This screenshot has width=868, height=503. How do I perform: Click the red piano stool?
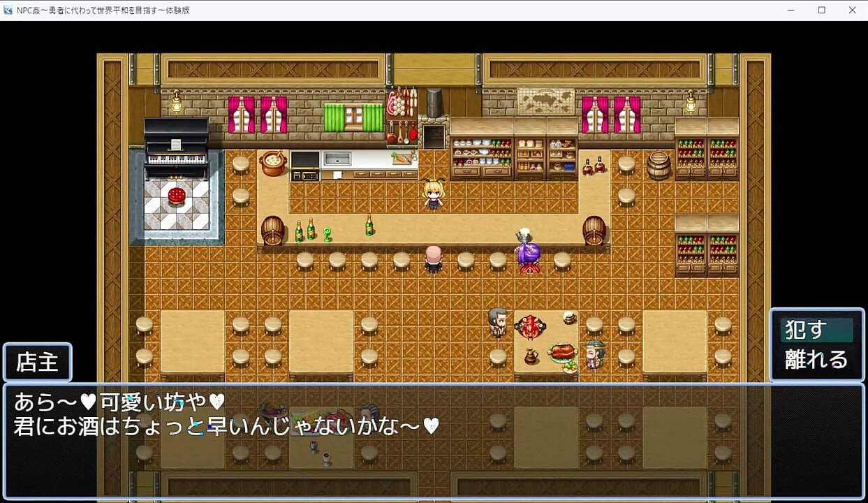point(177,195)
